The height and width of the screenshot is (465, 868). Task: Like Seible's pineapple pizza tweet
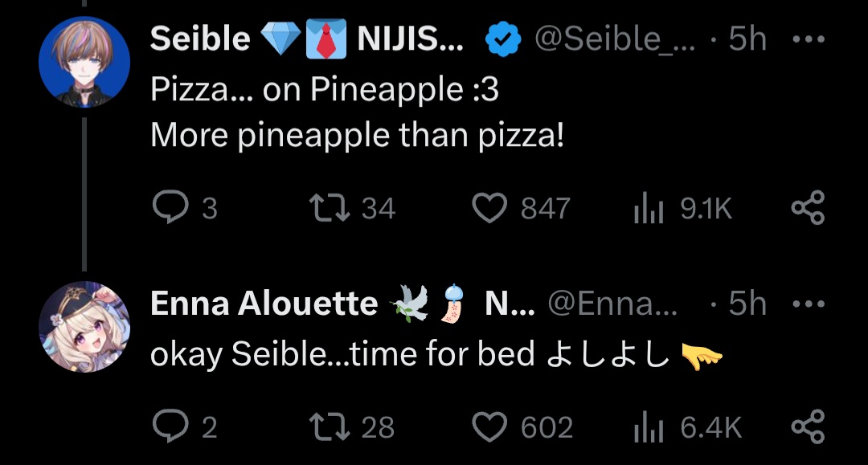tap(489, 209)
